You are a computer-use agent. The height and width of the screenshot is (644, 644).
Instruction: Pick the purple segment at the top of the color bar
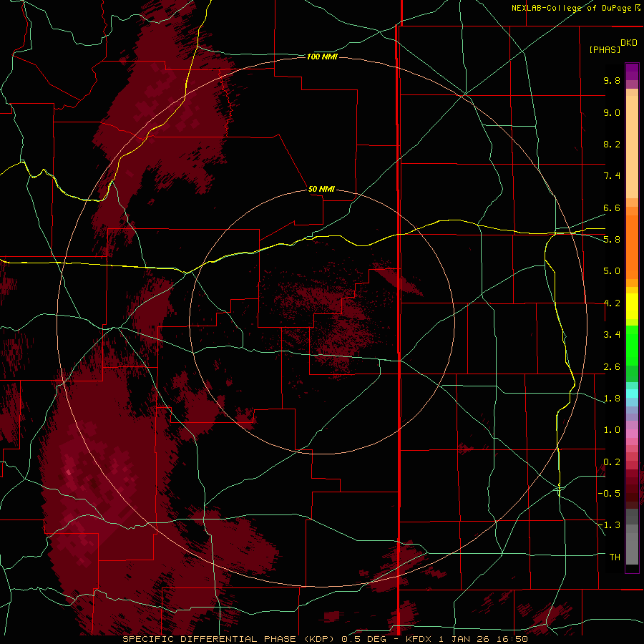[632, 72]
